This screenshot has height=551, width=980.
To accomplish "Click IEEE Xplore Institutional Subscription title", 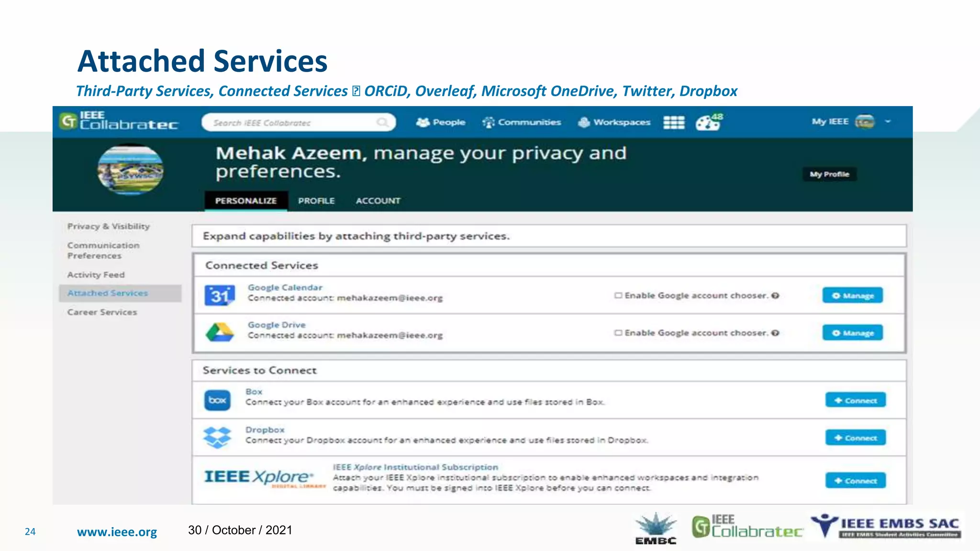I will pos(415,467).
